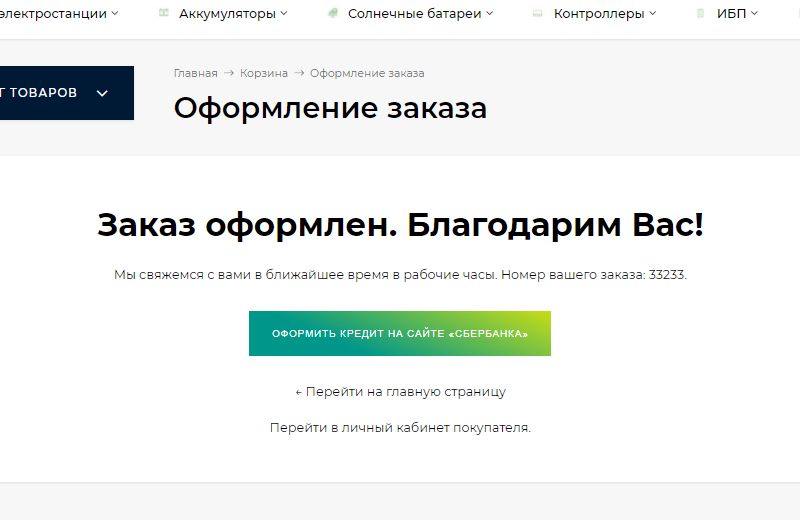Expand the chevron next to электростанции
800x520 pixels.
tap(115, 14)
